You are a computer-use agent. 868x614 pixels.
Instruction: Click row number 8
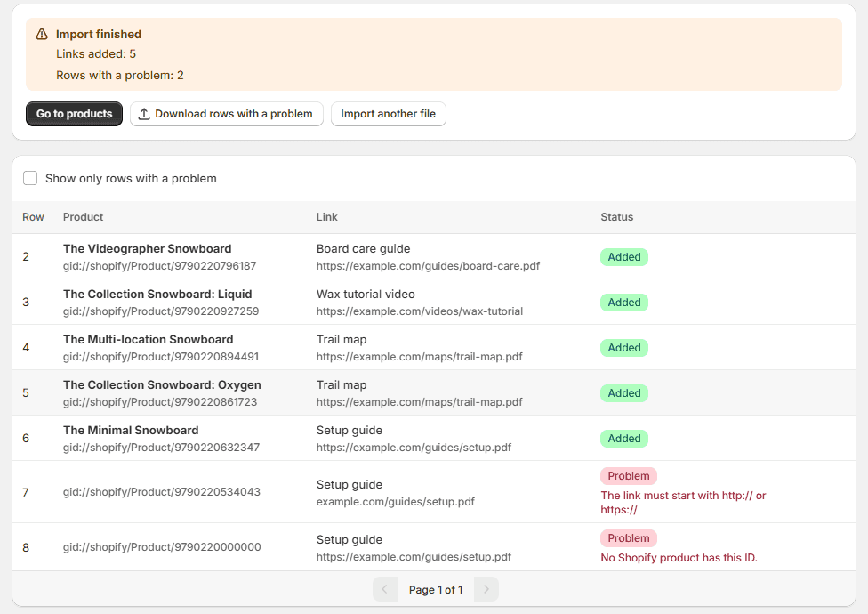click(x=26, y=547)
